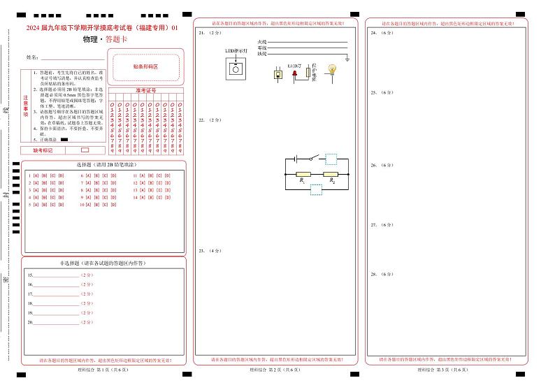Fill bubble [D] for question 14
Image resolution: width=555 pixels, height=392 pixels.
point(168,198)
